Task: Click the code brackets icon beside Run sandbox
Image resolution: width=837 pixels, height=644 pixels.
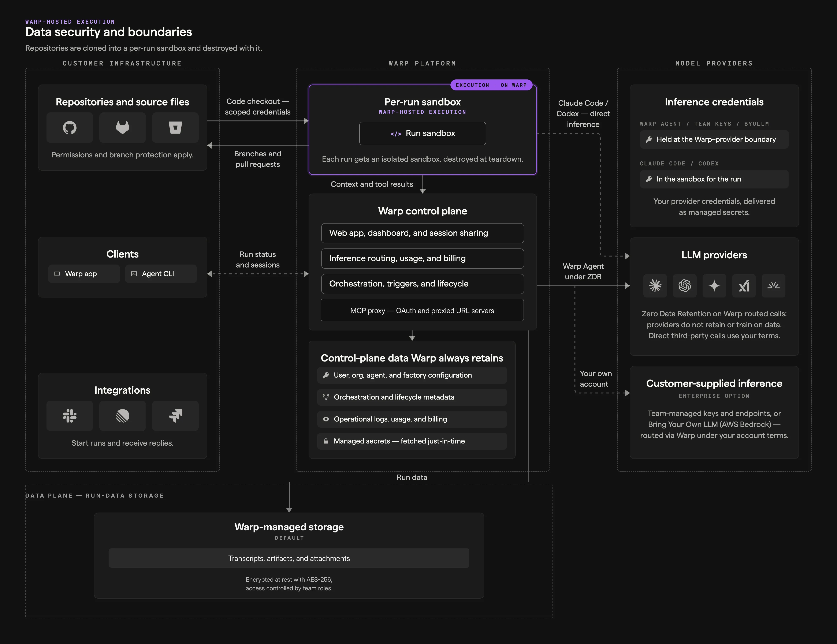Action: (x=396, y=134)
